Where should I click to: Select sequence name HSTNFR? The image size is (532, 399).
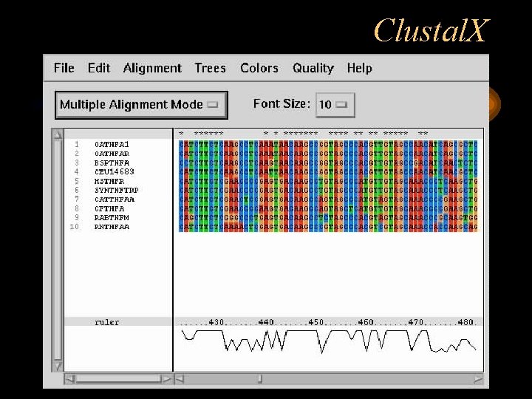click(109, 181)
